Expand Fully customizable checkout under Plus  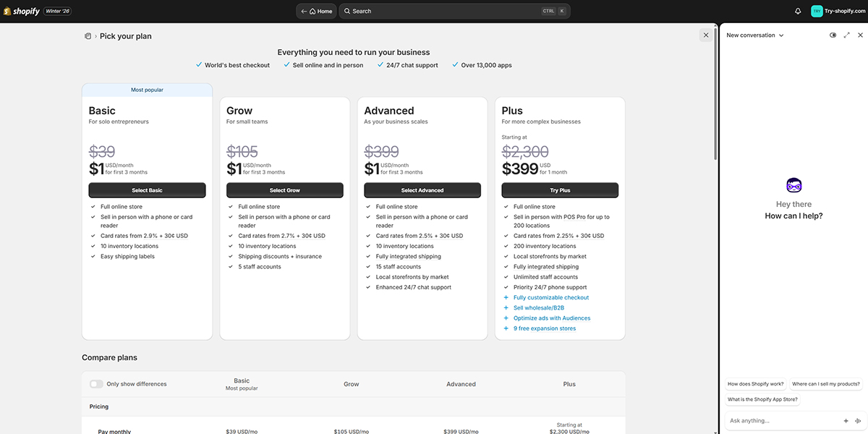coord(551,297)
